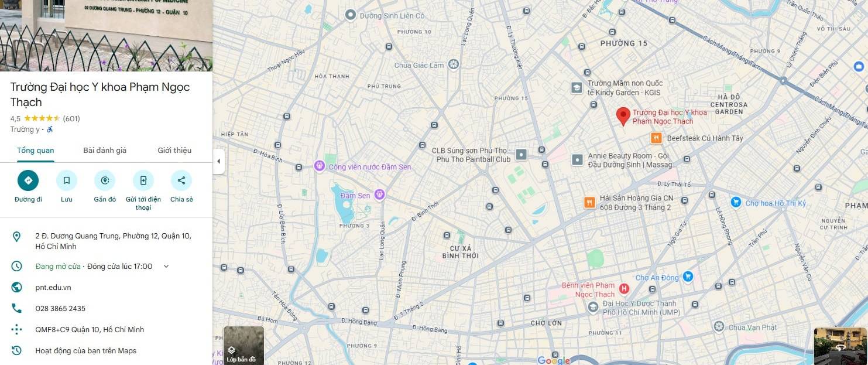Select Beefsteak Củ Hành Tây restaurant marker
The width and height of the screenshot is (868, 365).
pyautogui.click(x=656, y=138)
